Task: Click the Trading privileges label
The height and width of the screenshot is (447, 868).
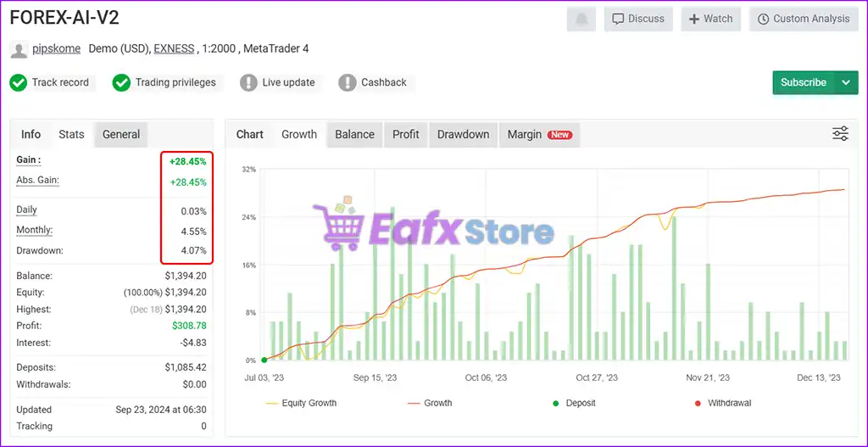Action: [x=175, y=82]
